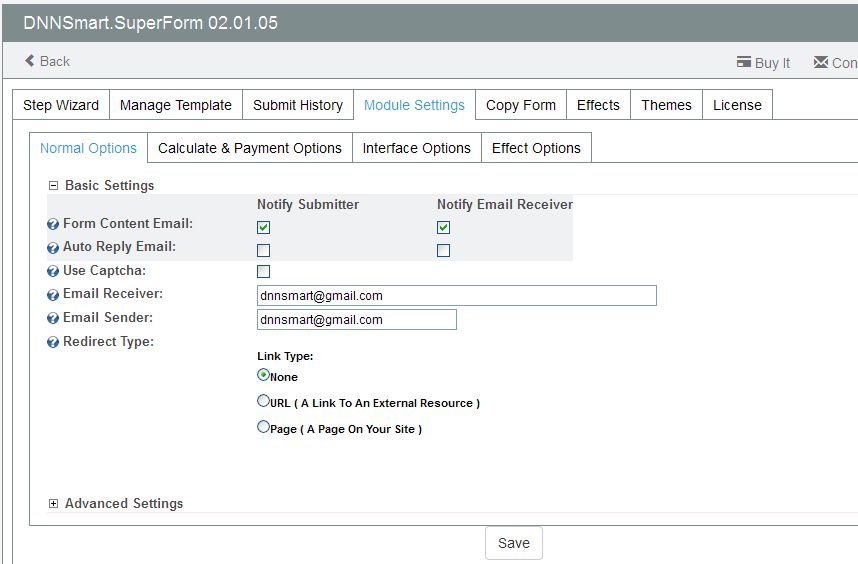The height and width of the screenshot is (564, 858).
Task: Uncheck Form Content Email Notify Submitter checkbox
Action: click(x=264, y=227)
